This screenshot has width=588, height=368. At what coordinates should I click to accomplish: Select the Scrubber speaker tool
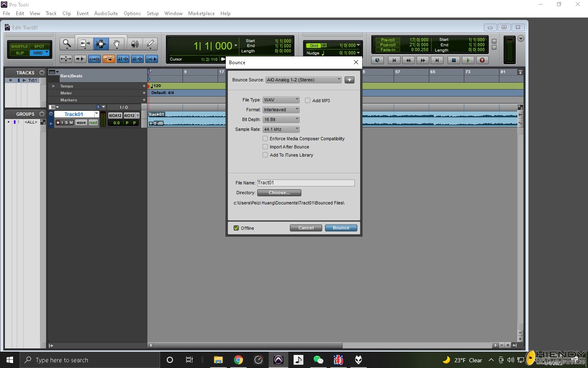pos(134,43)
